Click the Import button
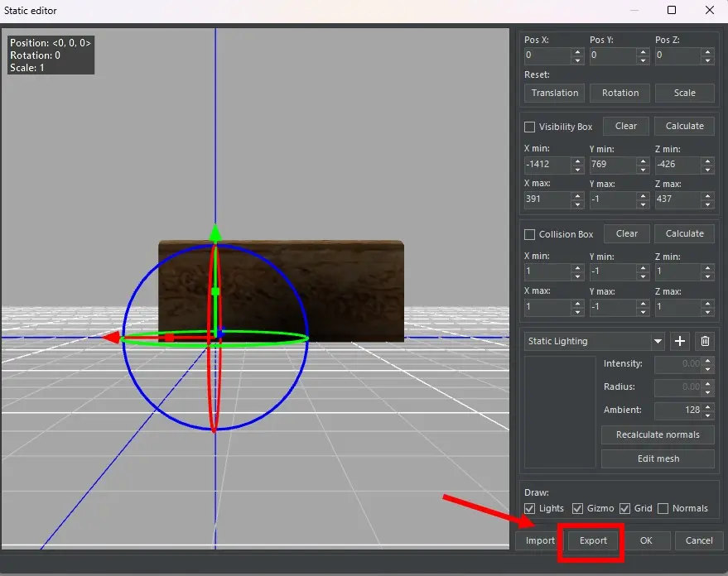728x576 pixels. pyautogui.click(x=540, y=540)
